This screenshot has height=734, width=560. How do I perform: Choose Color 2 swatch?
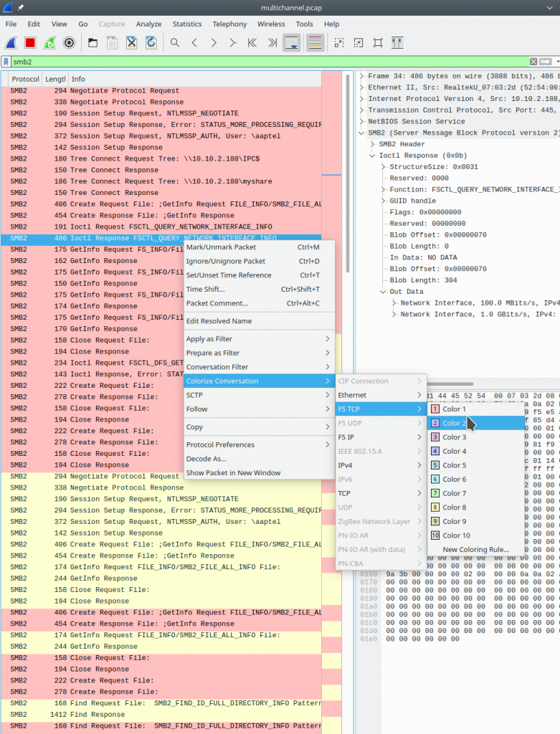pos(435,423)
